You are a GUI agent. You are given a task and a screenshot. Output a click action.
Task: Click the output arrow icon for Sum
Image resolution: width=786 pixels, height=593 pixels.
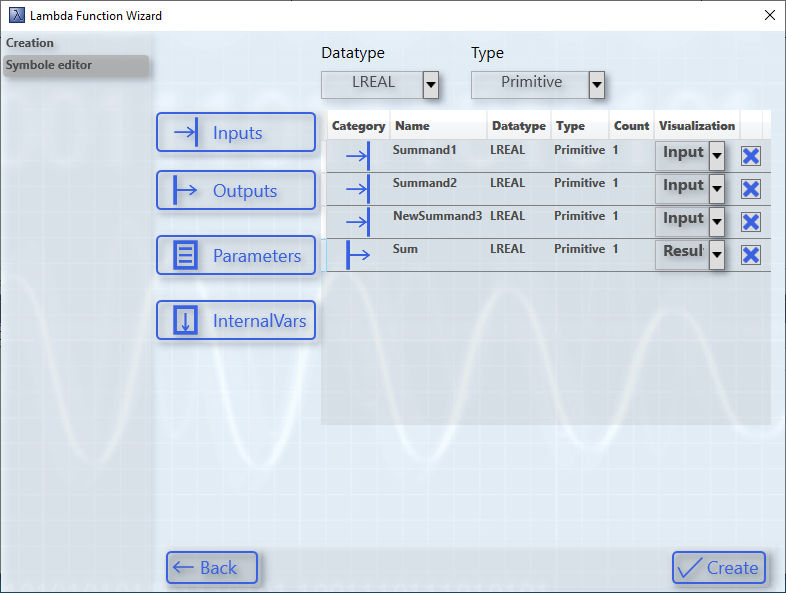click(357, 255)
